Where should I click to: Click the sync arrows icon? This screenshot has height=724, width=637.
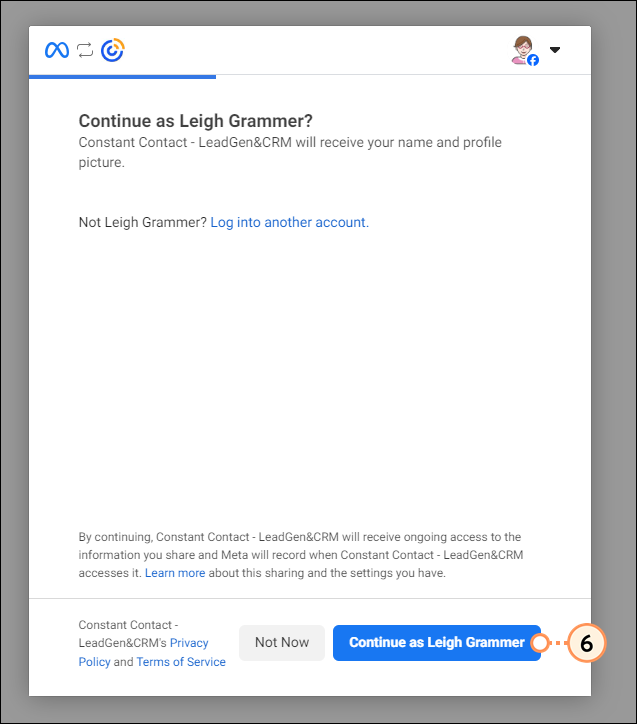point(85,50)
